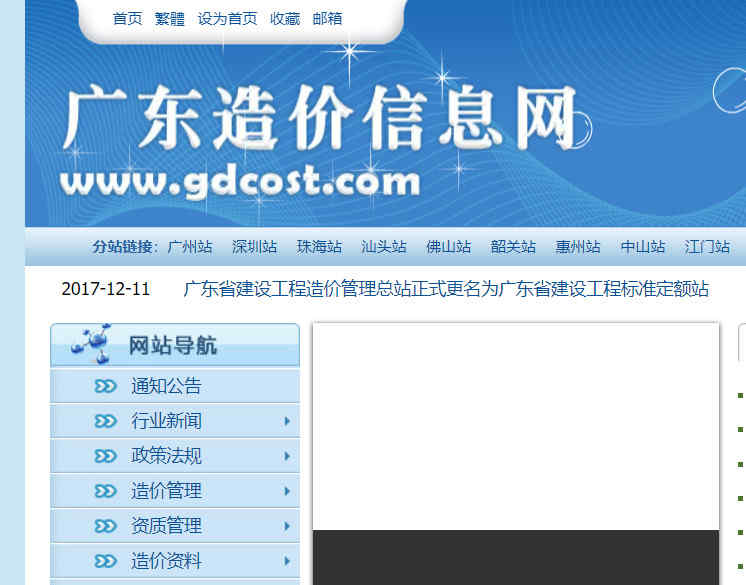Open the news headline about 标准定额站 renaming
This screenshot has height=585, width=746.
pos(446,289)
